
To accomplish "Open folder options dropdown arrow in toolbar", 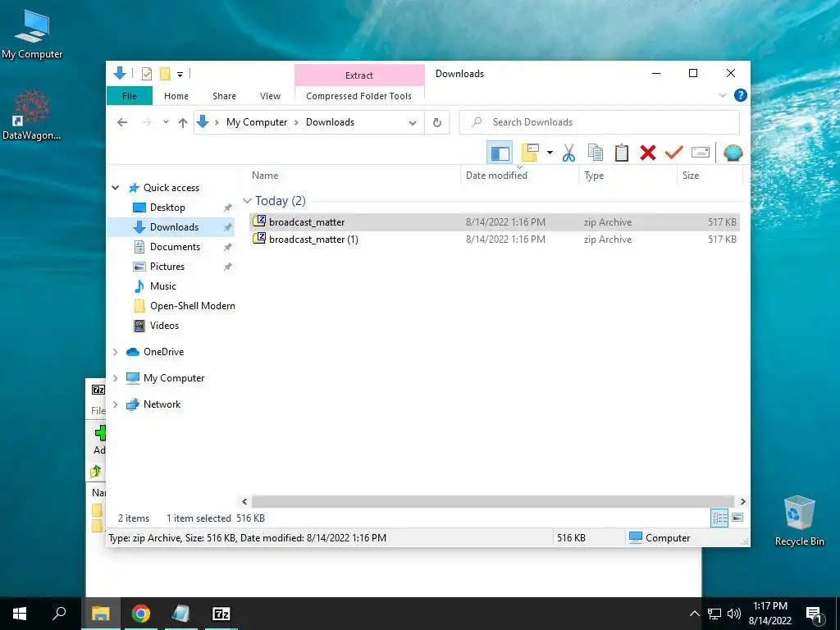I will pyautogui.click(x=550, y=153).
